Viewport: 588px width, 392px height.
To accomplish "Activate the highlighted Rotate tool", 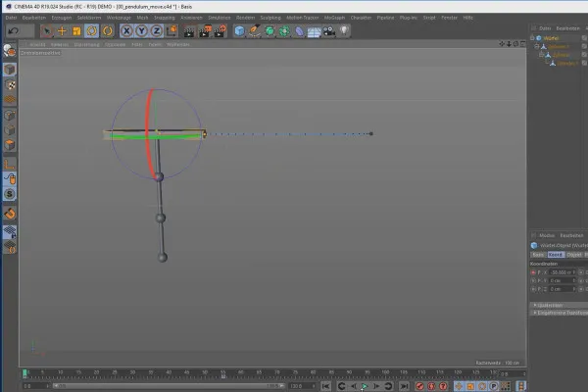I will [x=92, y=31].
